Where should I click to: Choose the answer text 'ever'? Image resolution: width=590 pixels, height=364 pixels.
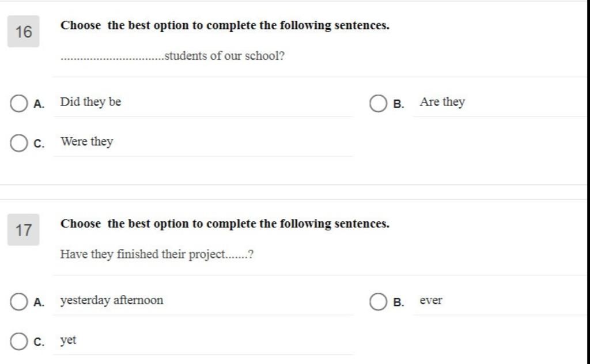(431, 301)
